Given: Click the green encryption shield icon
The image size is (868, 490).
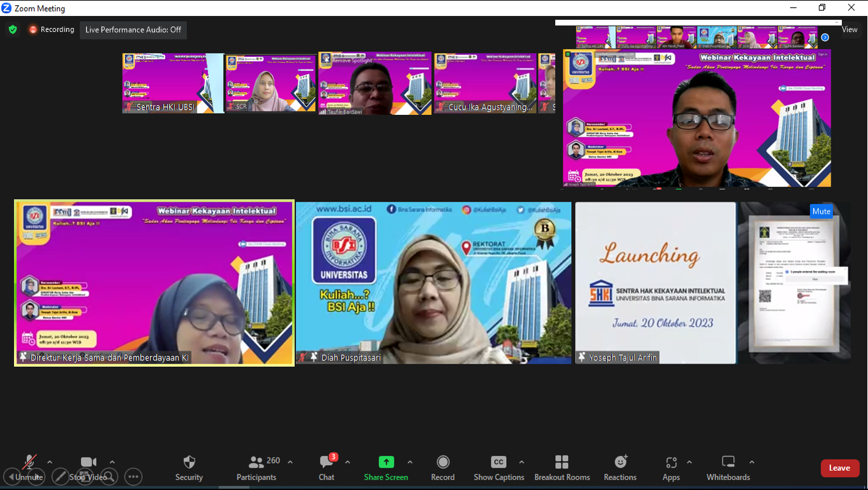Looking at the screenshot, I should tap(13, 29).
